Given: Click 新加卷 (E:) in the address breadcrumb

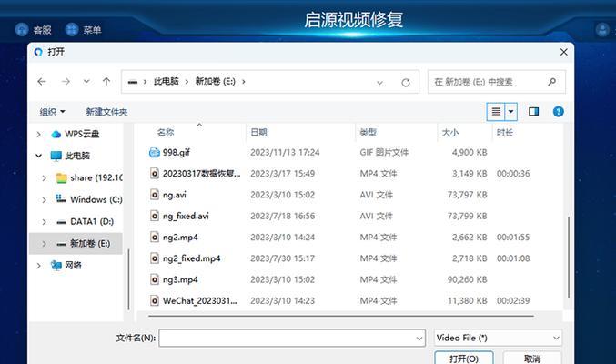Looking at the screenshot, I should click(x=216, y=81).
